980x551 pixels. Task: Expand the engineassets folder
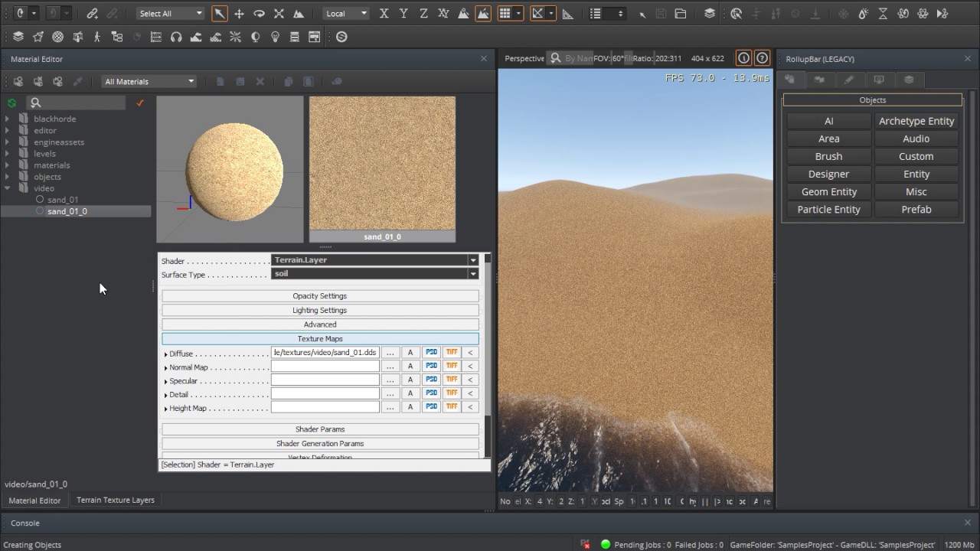click(x=8, y=142)
